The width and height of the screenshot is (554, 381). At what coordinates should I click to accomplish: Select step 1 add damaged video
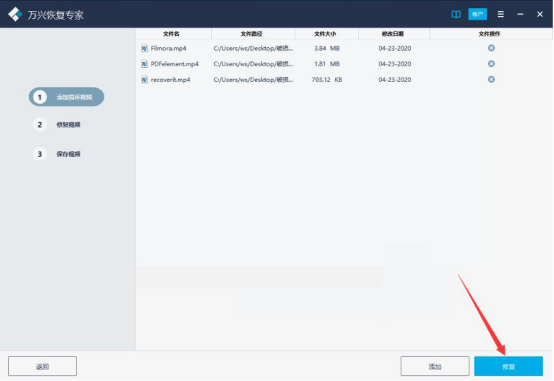66,97
